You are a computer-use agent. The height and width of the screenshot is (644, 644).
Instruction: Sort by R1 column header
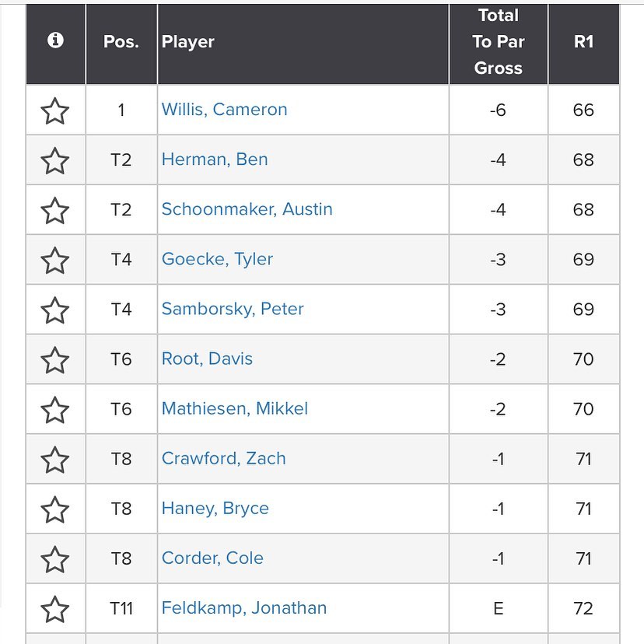coord(583,42)
